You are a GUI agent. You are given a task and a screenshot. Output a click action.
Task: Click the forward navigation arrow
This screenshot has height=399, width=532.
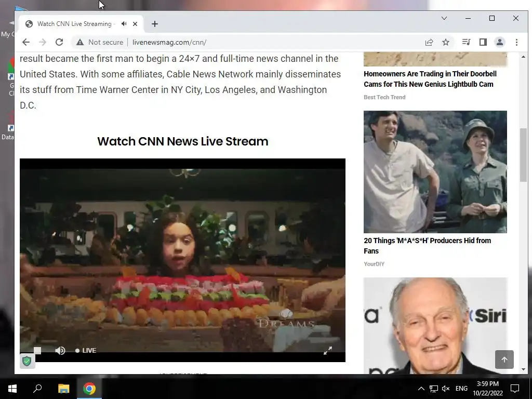click(x=43, y=42)
